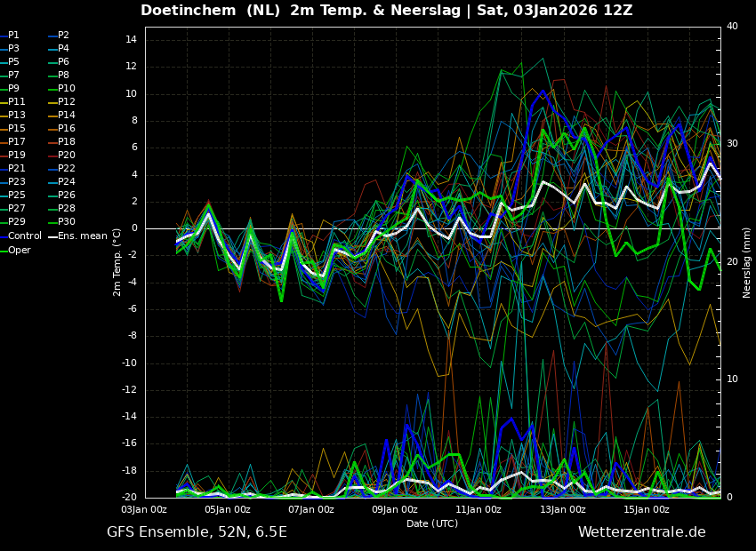This screenshot has width=756, height=551.
Task: Click the GFS Ensemble, 52N, 6.5E caption
Action: (x=197, y=532)
